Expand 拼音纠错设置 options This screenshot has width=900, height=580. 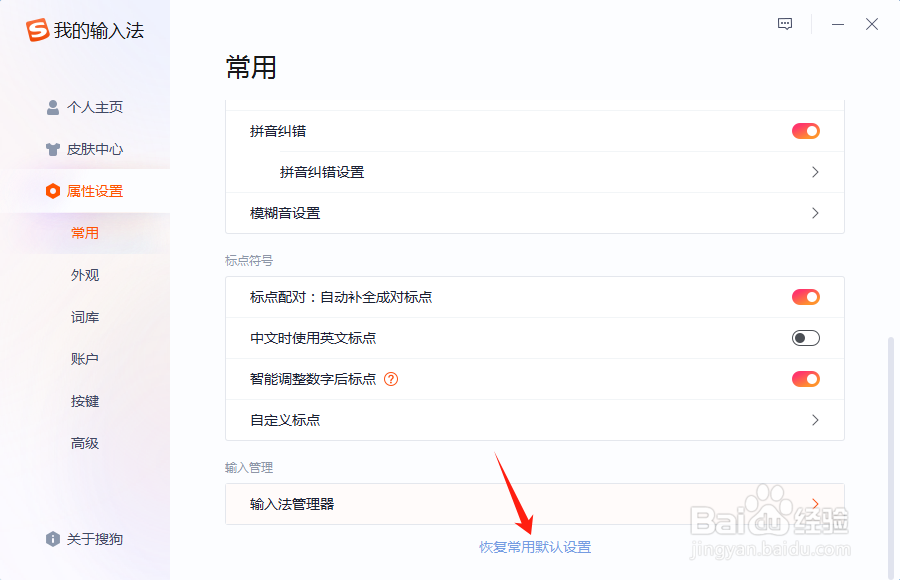pos(815,172)
